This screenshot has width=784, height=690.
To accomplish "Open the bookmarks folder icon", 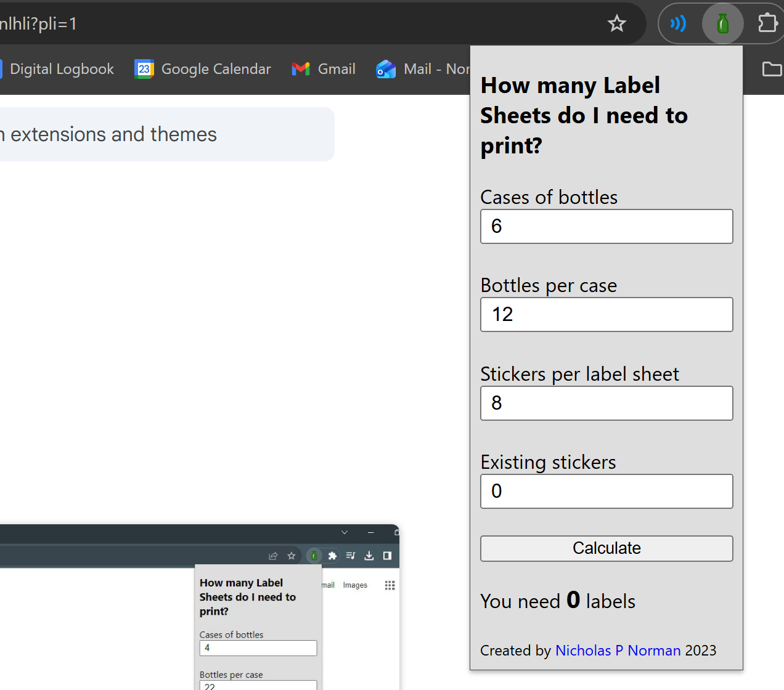I will [x=771, y=69].
